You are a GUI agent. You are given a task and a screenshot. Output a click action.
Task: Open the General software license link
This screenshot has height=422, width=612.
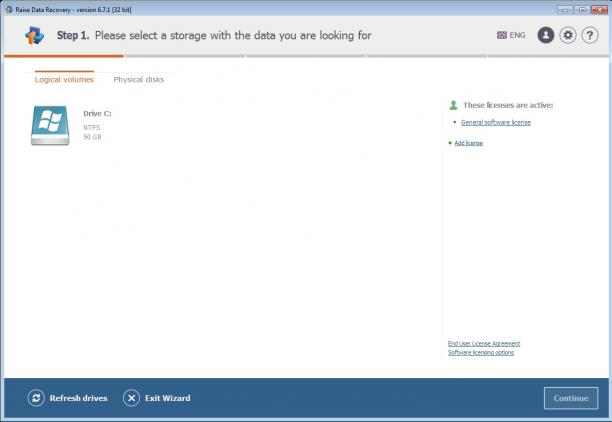pos(496,122)
